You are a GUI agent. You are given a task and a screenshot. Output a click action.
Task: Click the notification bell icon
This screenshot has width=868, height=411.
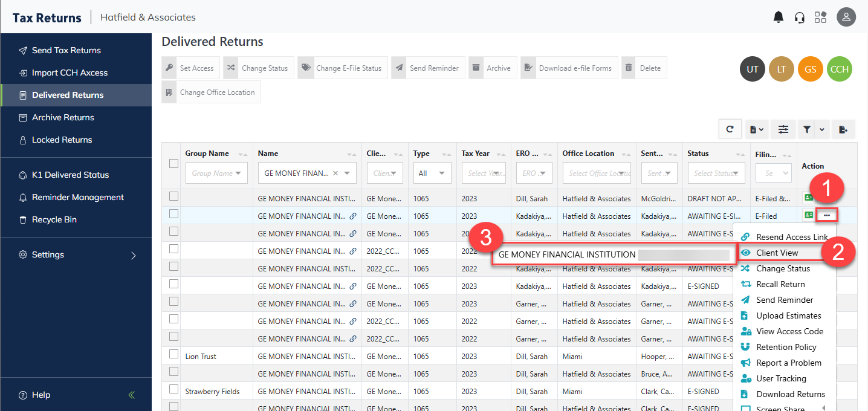(779, 18)
